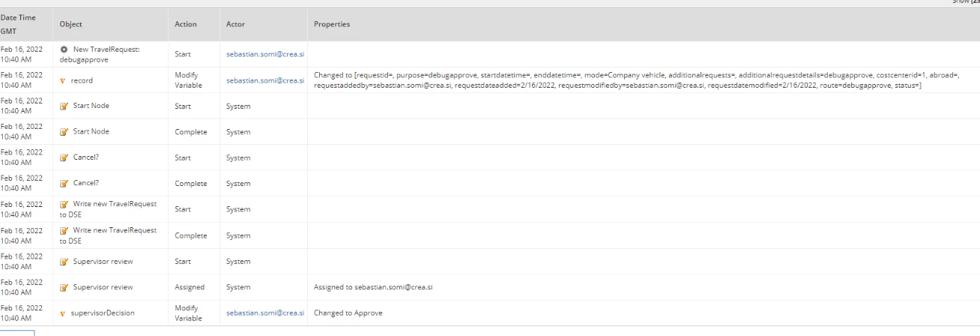
Task: Click the first Start Node task icon
Action: (64, 106)
